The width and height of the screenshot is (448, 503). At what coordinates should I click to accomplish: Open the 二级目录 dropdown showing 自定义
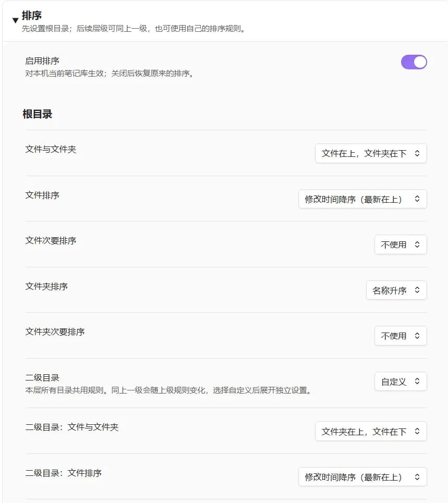(401, 382)
